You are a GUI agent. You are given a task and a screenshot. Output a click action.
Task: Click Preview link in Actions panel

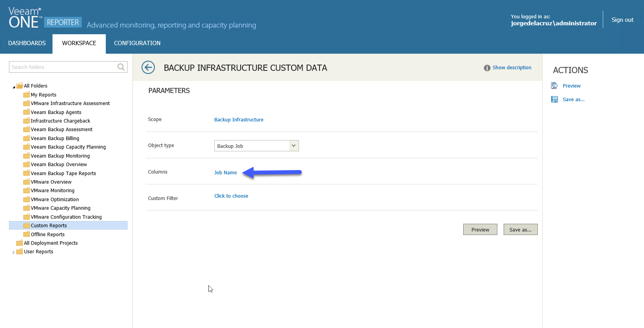(x=572, y=86)
